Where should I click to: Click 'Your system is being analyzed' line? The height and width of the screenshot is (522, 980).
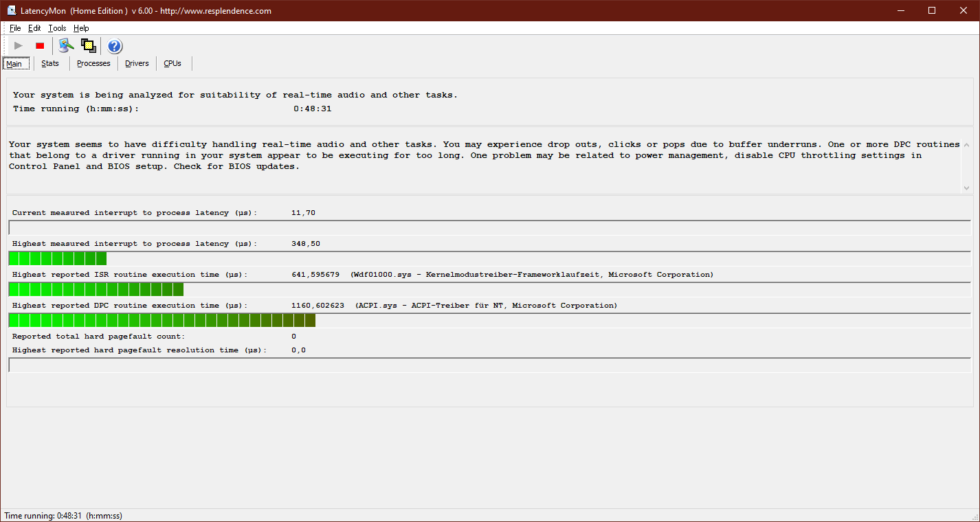click(235, 95)
